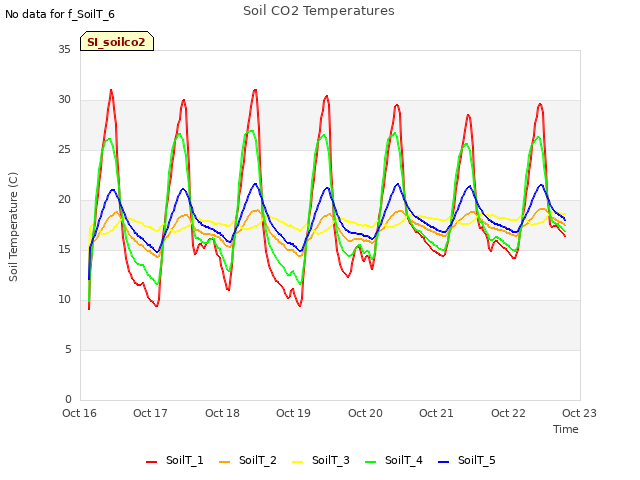640x480 pixels.
Task: Click the Time axis label
Action: pyautogui.click(x=566, y=429)
